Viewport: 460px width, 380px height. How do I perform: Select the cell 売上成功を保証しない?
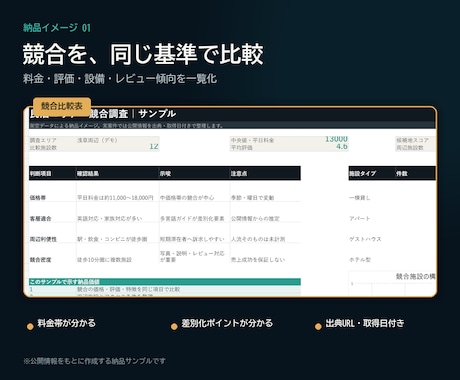[x=258, y=260]
